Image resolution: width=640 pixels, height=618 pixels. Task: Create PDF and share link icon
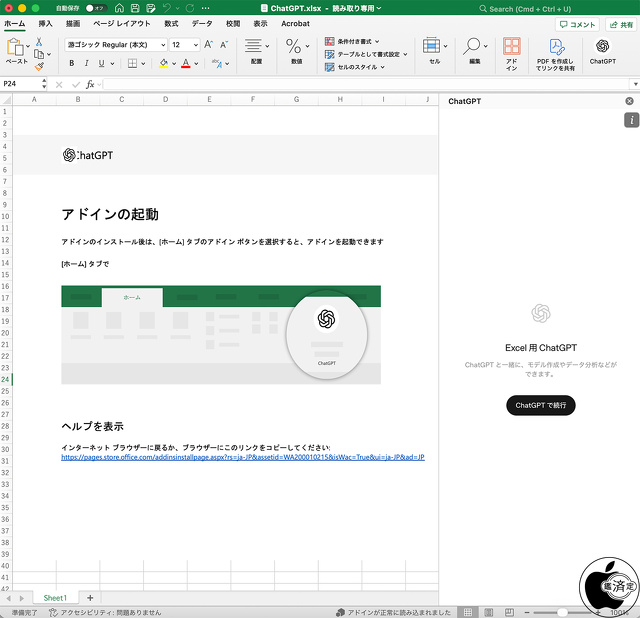[556, 47]
